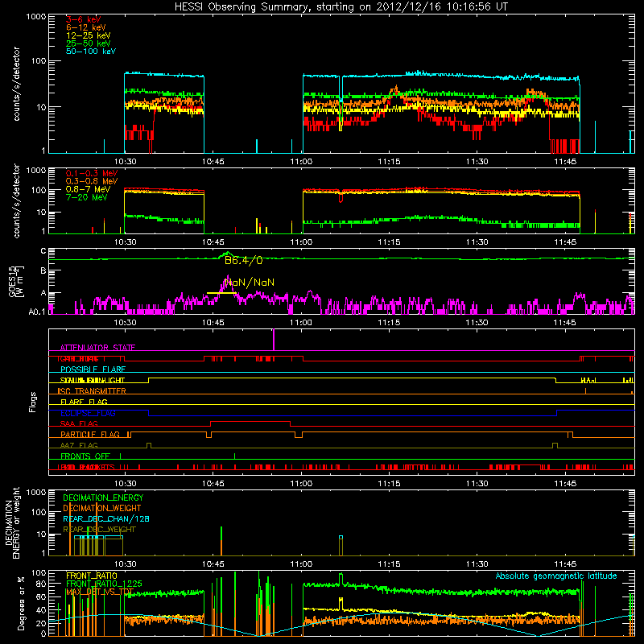Click the HESSI Observing Summary title text
Viewport: 644px width, 644px height.
point(341,6)
